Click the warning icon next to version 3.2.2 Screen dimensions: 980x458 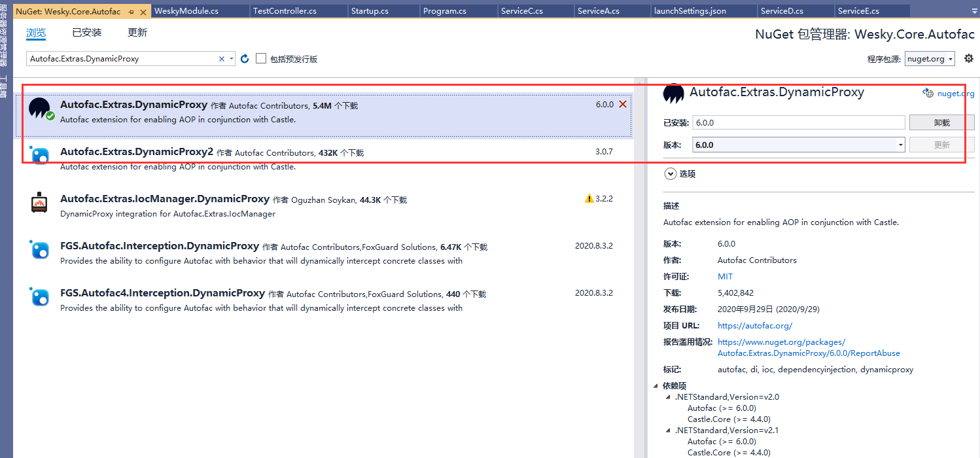(589, 199)
